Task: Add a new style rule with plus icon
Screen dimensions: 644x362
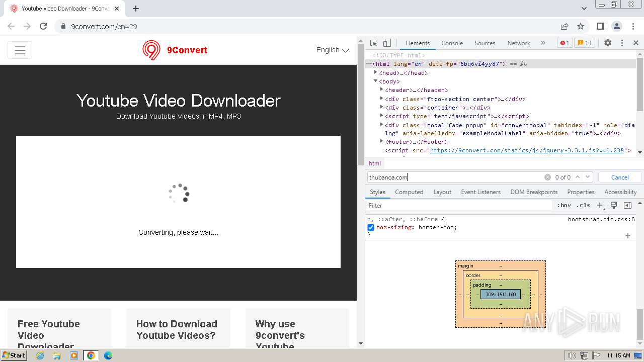Action: pos(600,205)
